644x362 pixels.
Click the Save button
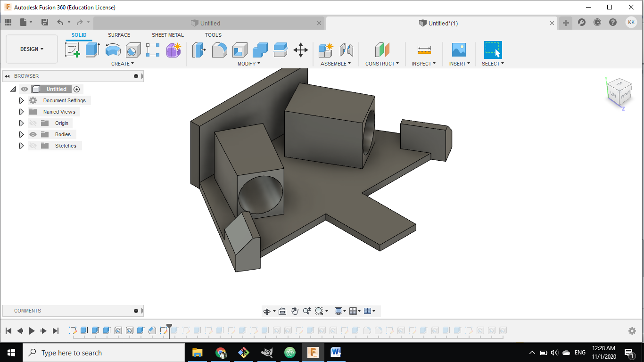(x=45, y=22)
